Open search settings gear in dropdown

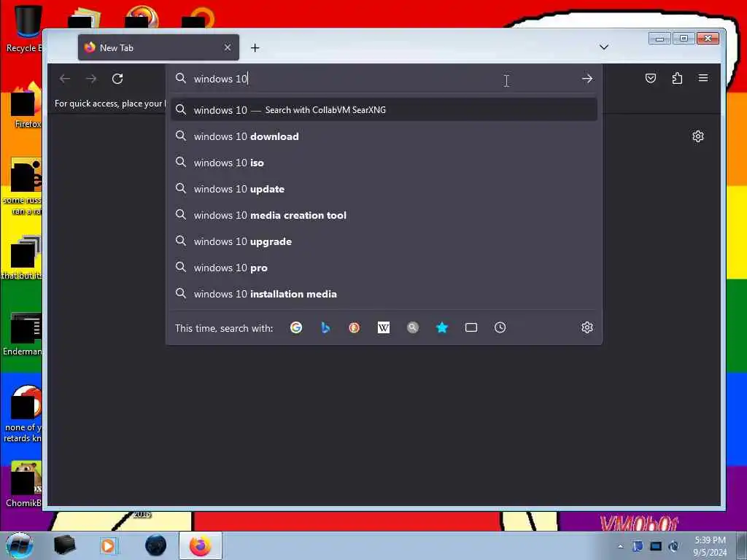(x=587, y=327)
